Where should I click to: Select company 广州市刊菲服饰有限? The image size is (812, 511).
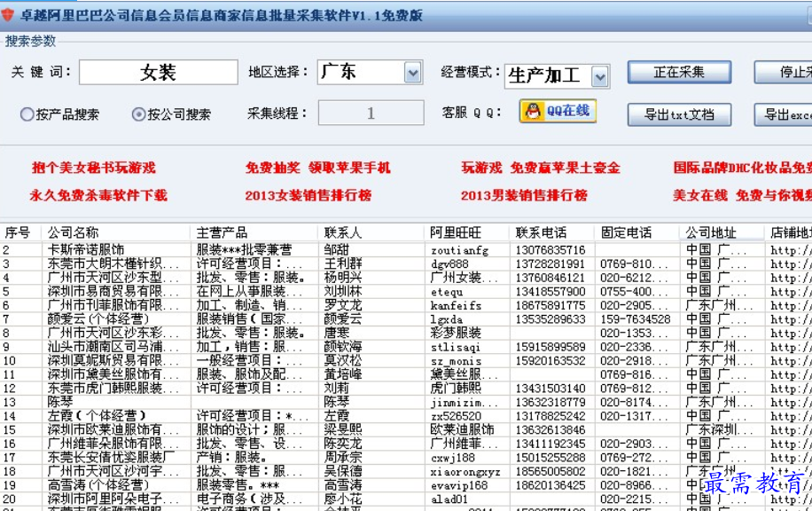pyautogui.click(x=113, y=305)
